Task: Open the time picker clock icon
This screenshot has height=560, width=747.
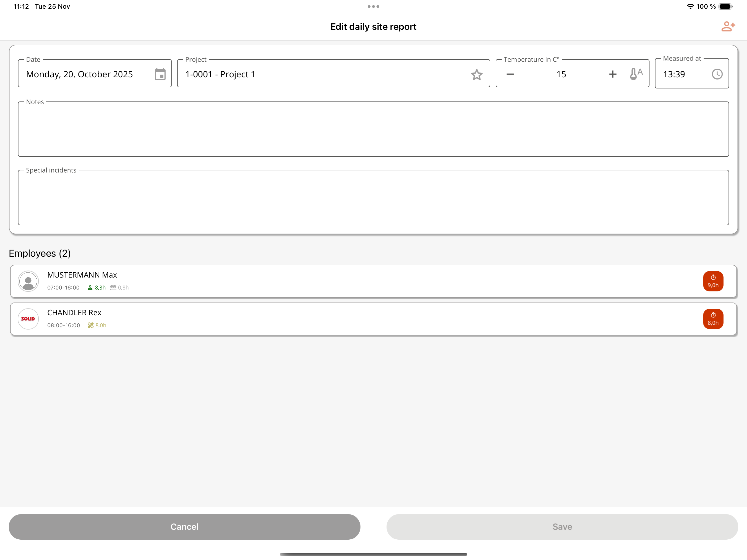Action: click(x=717, y=74)
